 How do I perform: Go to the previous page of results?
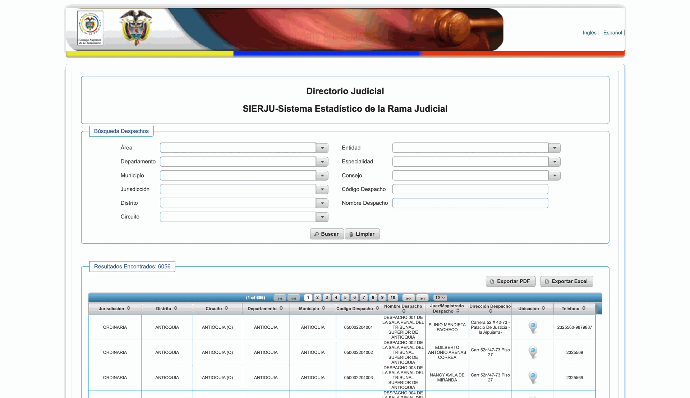(x=294, y=298)
